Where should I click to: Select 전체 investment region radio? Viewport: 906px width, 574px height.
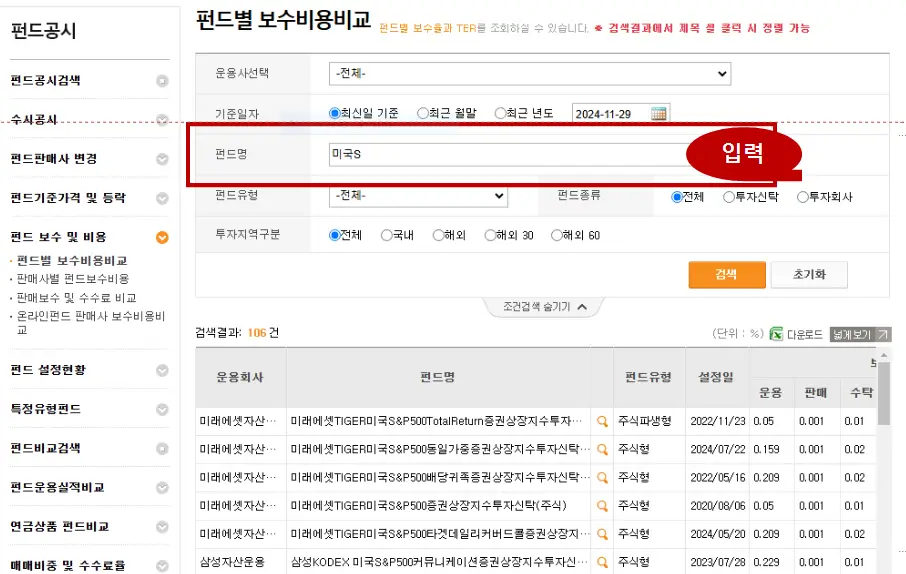tap(334, 235)
